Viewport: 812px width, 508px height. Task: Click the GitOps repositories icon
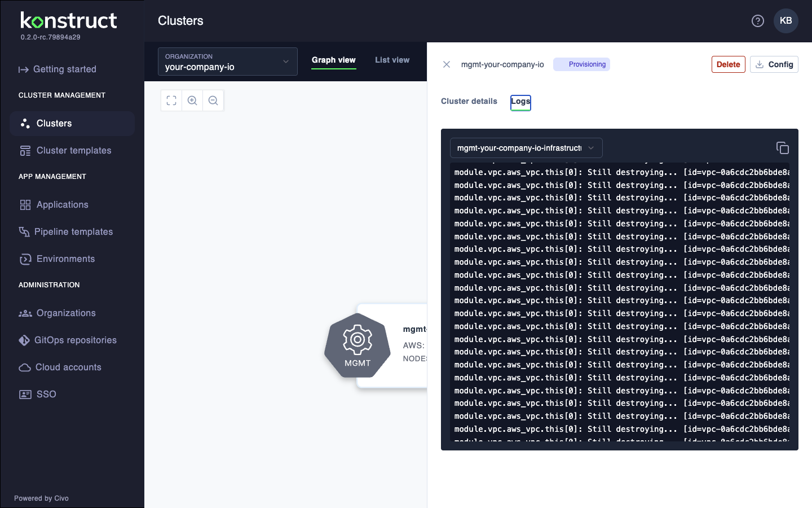pos(25,340)
